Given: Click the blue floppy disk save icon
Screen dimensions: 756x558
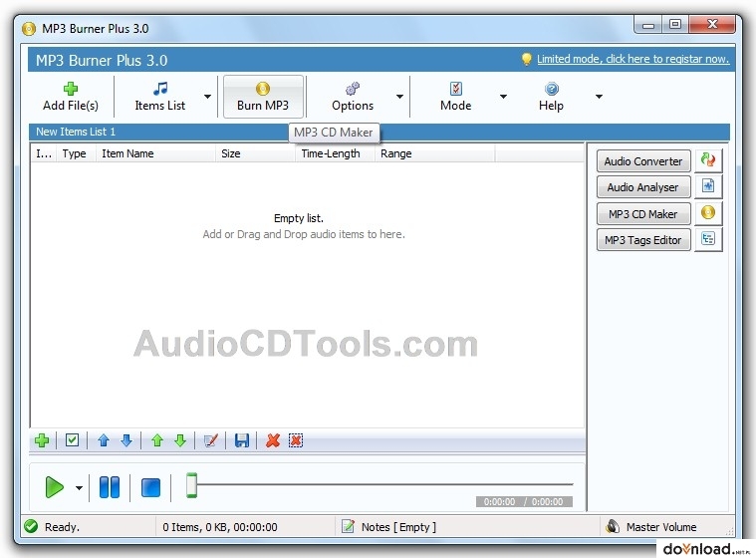Looking at the screenshot, I should tap(242, 440).
